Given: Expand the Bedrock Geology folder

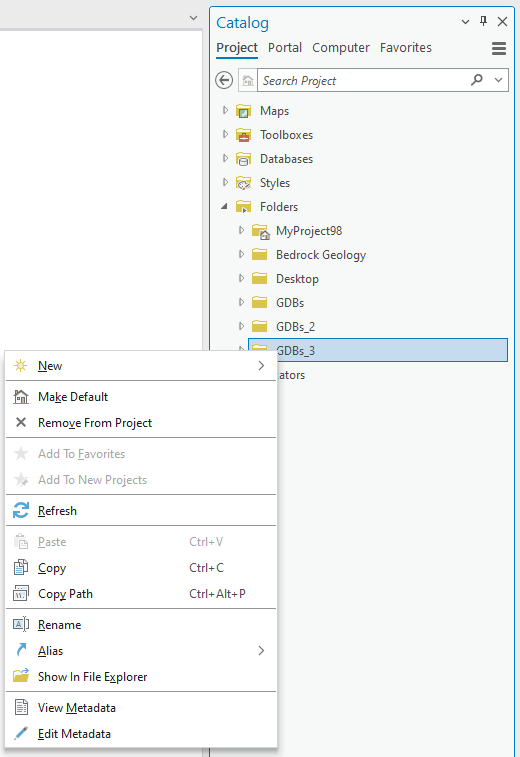Looking at the screenshot, I should coord(241,254).
